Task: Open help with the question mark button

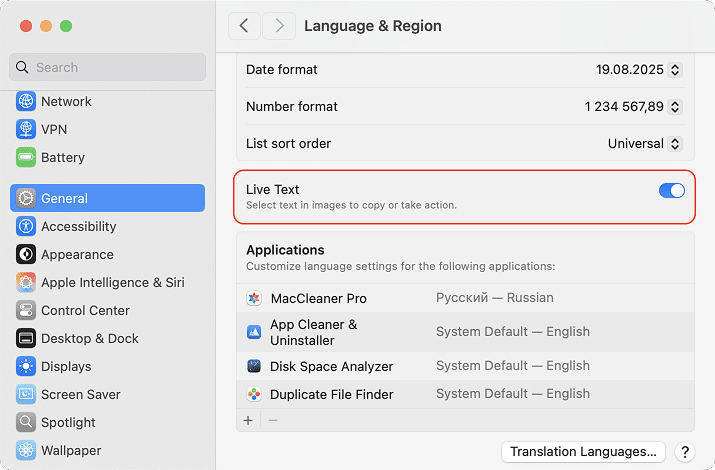Action: point(684,452)
